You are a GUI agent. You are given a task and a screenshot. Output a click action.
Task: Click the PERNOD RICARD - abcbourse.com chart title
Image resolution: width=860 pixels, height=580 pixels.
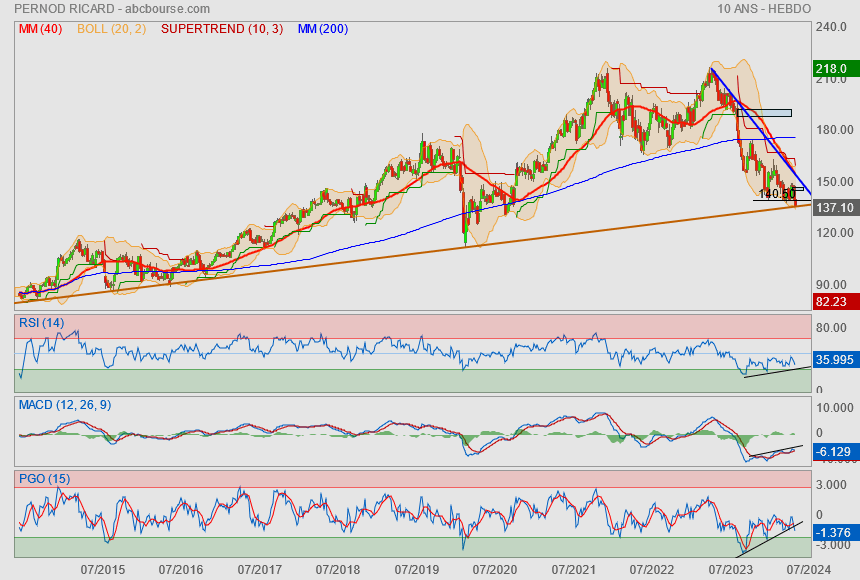[112, 9]
